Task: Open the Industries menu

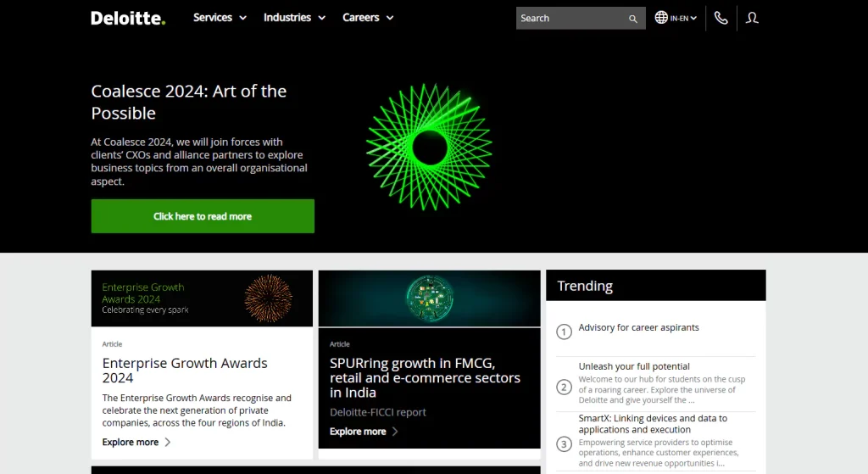Action: tap(287, 18)
